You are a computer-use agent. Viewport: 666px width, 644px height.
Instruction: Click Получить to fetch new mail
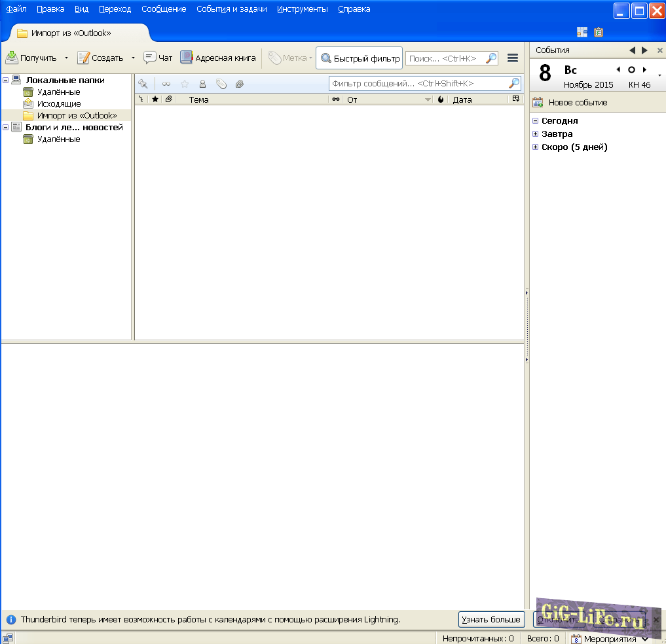click(31, 58)
